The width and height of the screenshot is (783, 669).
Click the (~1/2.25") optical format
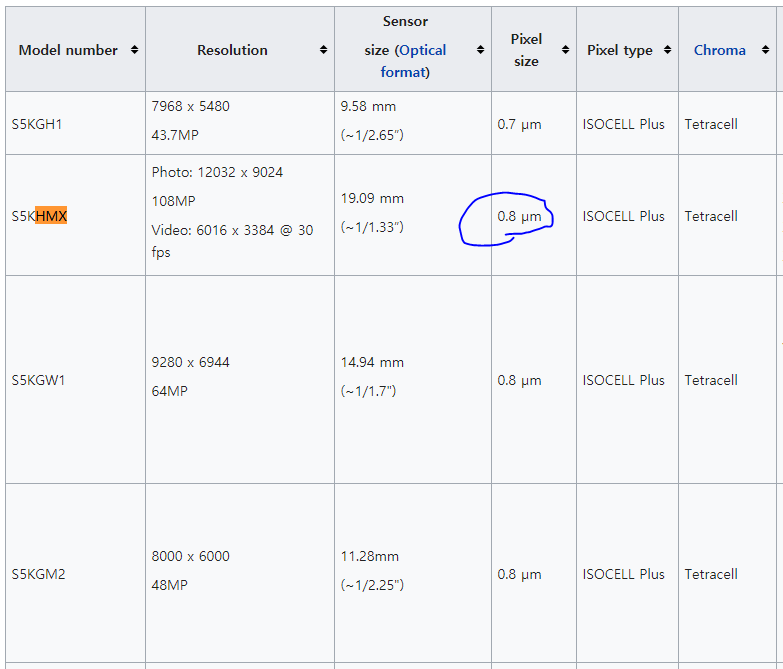[x=372, y=585]
